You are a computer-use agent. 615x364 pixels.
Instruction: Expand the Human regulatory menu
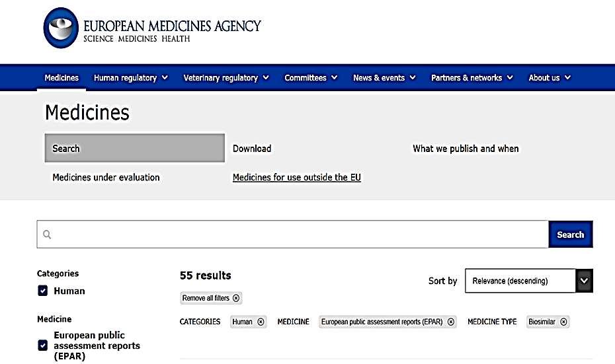pos(131,78)
